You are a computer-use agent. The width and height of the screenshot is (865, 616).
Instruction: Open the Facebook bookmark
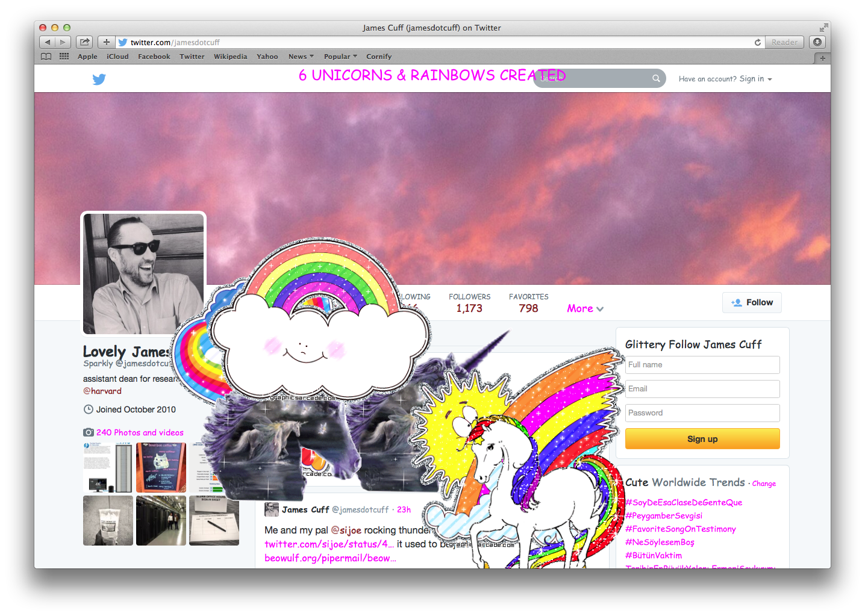point(154,57)
